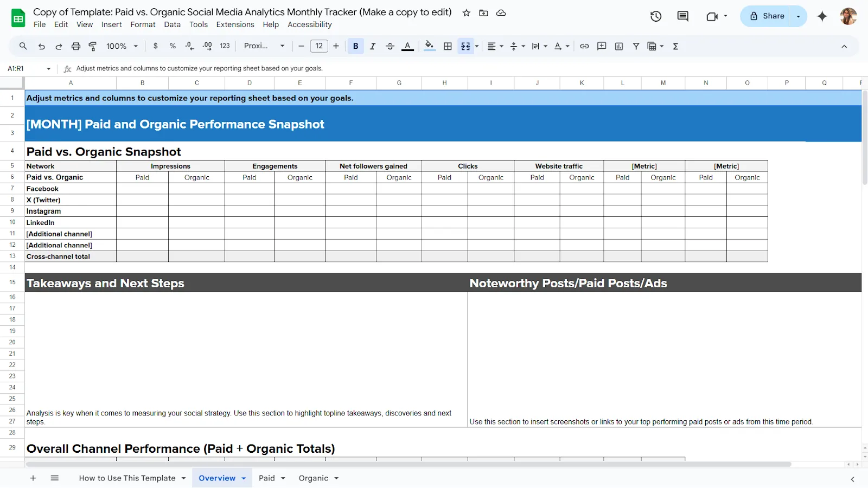This screenshot has height=488, width=868.
Task: Open the Extensions menu
Action: tap(235, 24)
